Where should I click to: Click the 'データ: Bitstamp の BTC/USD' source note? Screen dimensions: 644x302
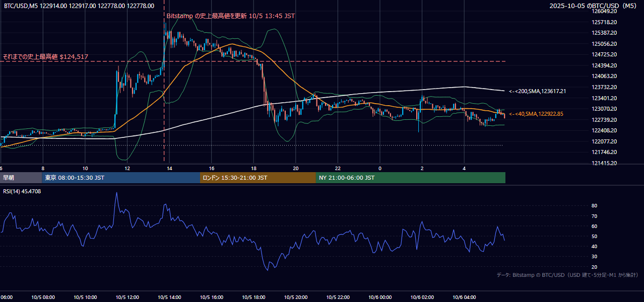click(567, 275)
